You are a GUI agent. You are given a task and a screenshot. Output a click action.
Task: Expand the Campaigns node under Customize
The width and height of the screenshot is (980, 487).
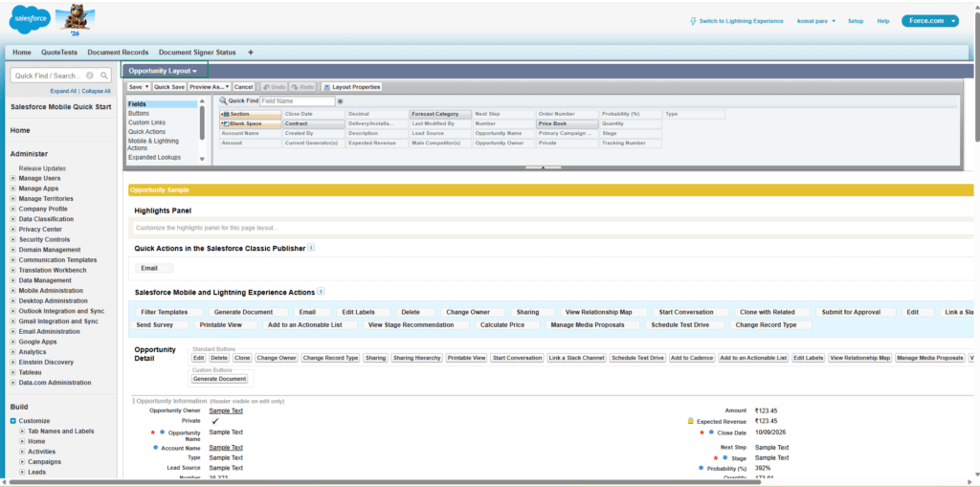(x=23, y=462)
